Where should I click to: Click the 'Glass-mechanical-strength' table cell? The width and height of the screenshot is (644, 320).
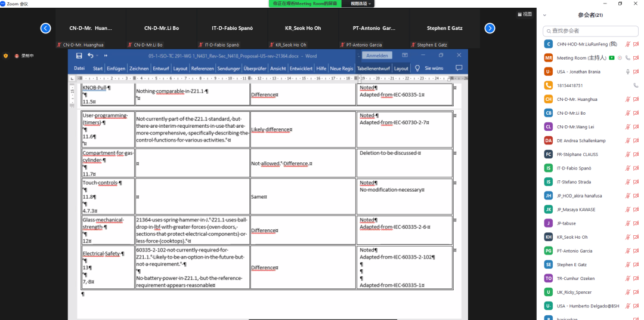108,230
